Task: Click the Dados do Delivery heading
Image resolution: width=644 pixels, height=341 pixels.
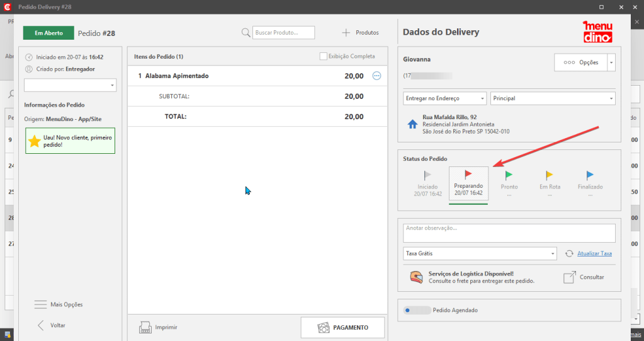Action: click(x=441, y=32)
